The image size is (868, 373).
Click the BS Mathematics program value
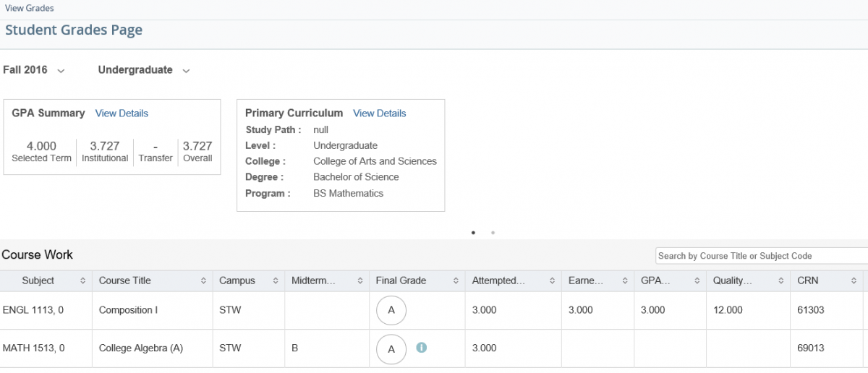[348, 193]
